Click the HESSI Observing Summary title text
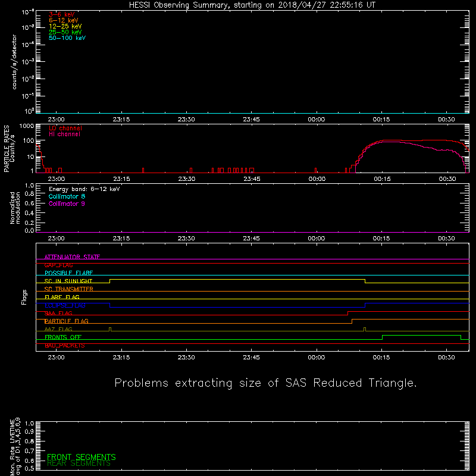This screenshot has width=476, height=476. [252, 5]
